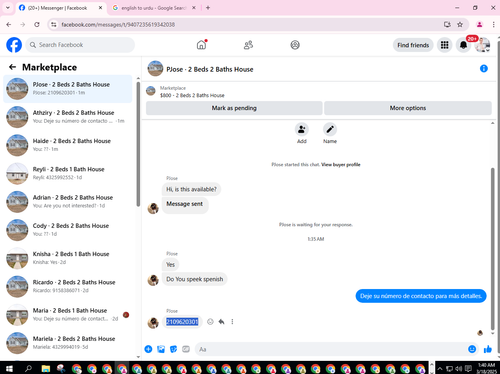Screen dimensions: 500x374
Task: Go back in browser history
Action: click(9, 24)
